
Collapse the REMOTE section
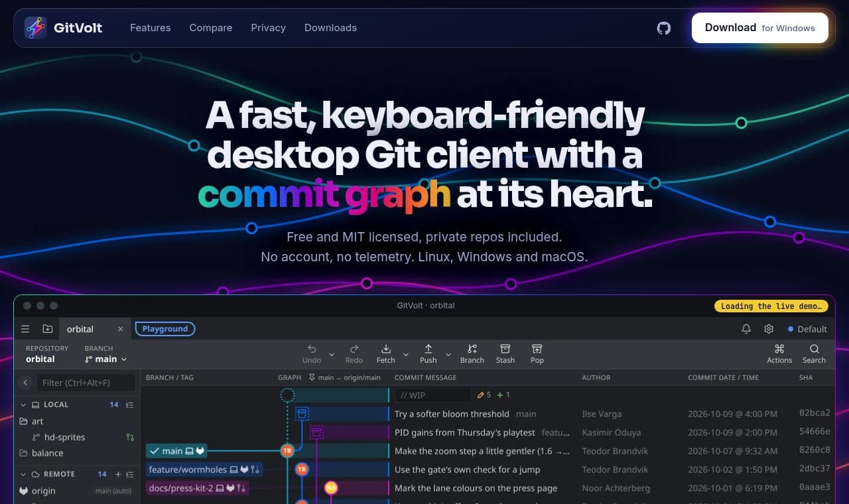23,474
